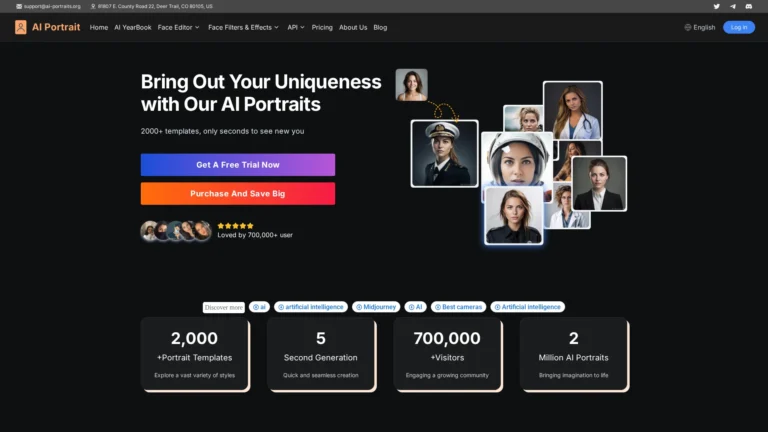768x432 pixels.
Task: Click the Log in button
Action: tap(739, 27)
